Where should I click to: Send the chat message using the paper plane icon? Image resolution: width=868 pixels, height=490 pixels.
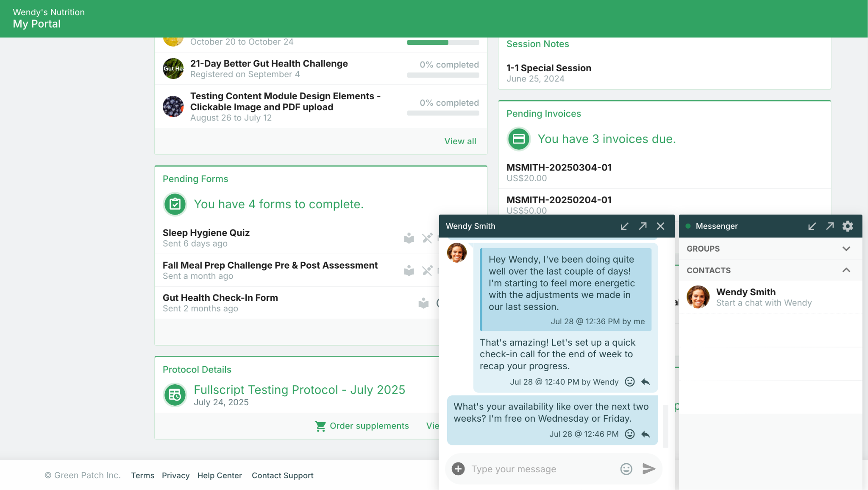pyautogui.click(x=648, y=469)
